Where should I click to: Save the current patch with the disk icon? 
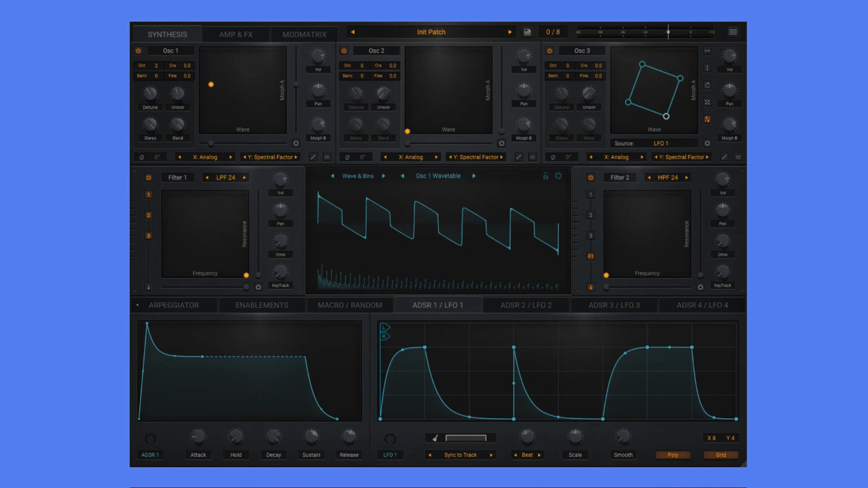click(x=527, y=32)
